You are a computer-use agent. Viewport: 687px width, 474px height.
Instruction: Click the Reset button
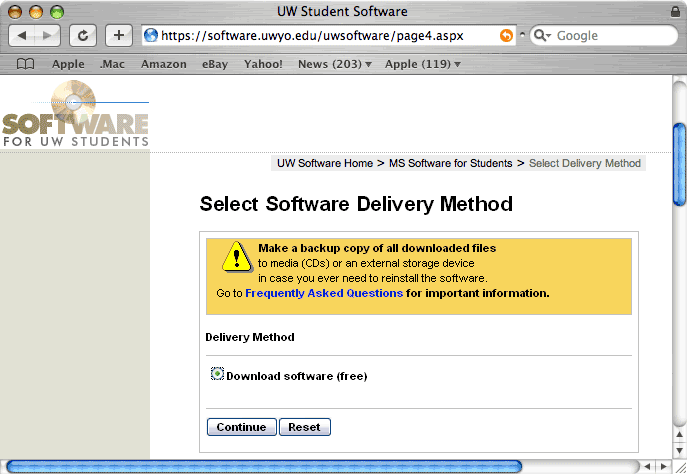(305, 427)
